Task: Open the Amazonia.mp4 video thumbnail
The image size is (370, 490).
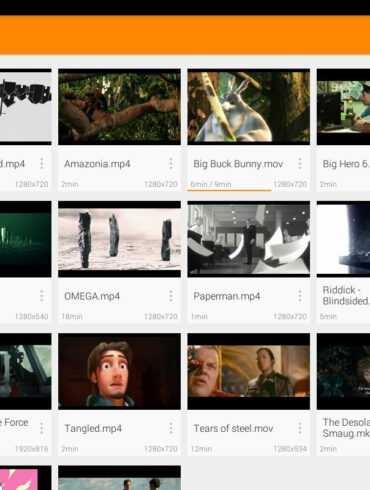Action: [x=119, y=107]
